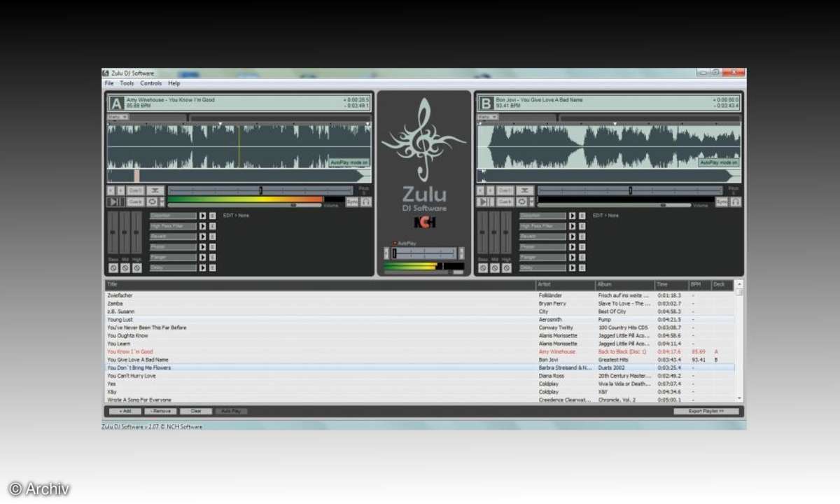Click playlist vertical scrollbar
This screenshot has width=840, height=504.
tap(739, 343)
